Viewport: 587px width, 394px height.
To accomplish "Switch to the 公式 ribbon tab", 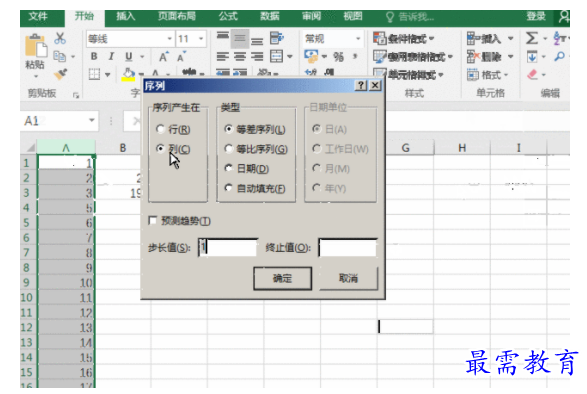I will 228,16.
